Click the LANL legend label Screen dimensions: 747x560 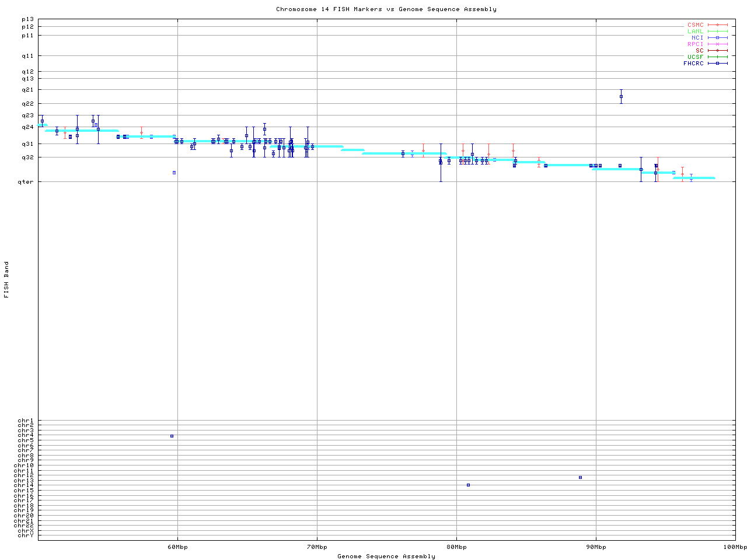(x=695, y=32)
